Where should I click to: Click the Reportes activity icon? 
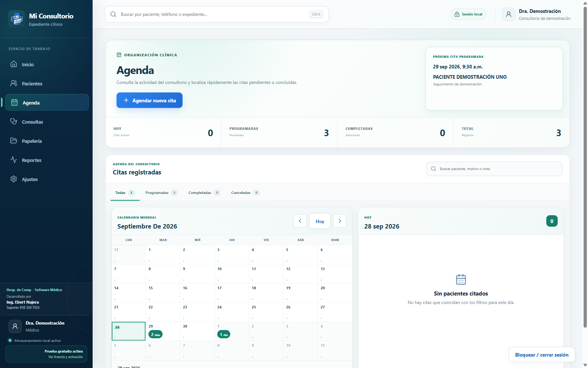[x=14, y=160]
